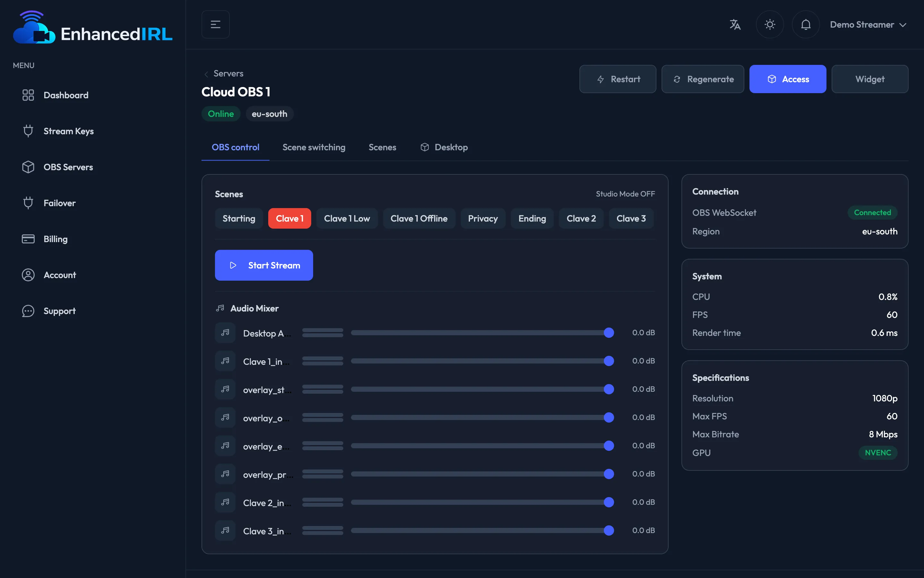924x578 pixels.
Task: Switch to the Clave 2 scene
Action: pos(581,218)
